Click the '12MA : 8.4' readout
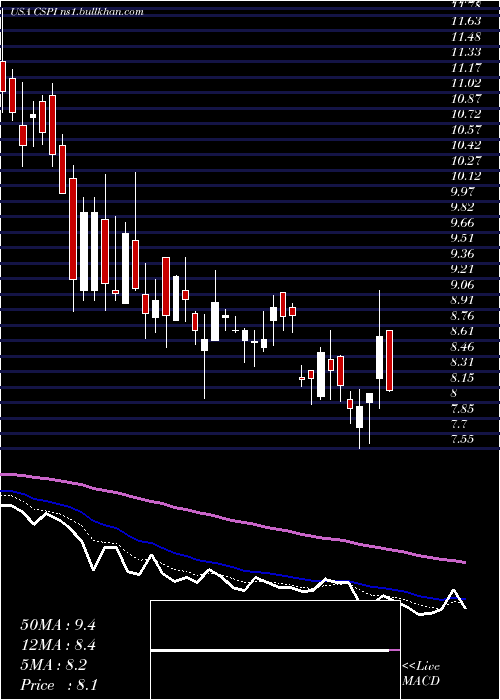This screenshot has height=700, width=500. click(x=58, y=645)
